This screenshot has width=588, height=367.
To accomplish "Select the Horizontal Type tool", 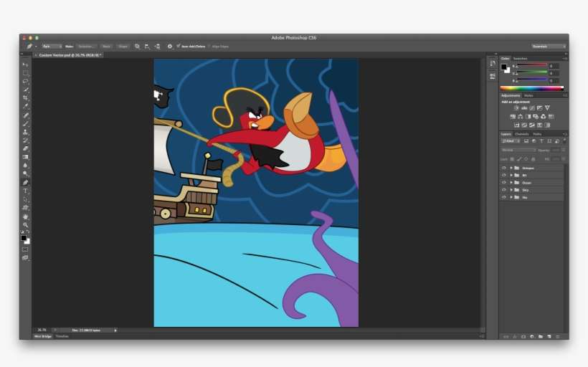I will [x=25, y=191].
